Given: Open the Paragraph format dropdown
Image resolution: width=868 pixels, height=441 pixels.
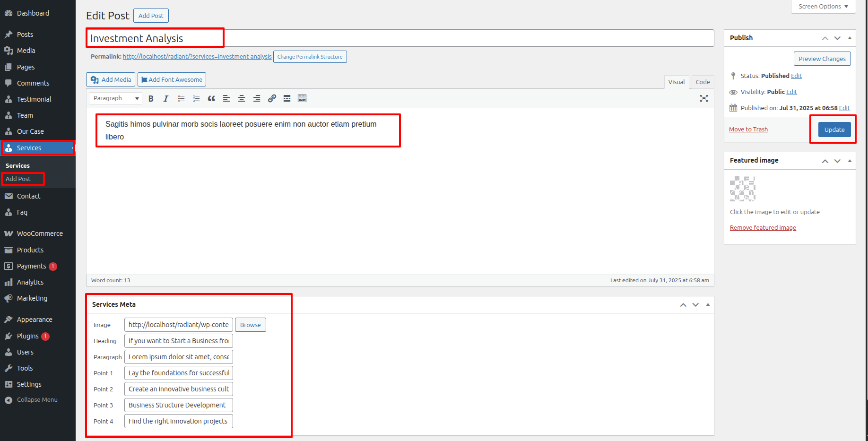Looking at the screenshot, I should point(116,98).
